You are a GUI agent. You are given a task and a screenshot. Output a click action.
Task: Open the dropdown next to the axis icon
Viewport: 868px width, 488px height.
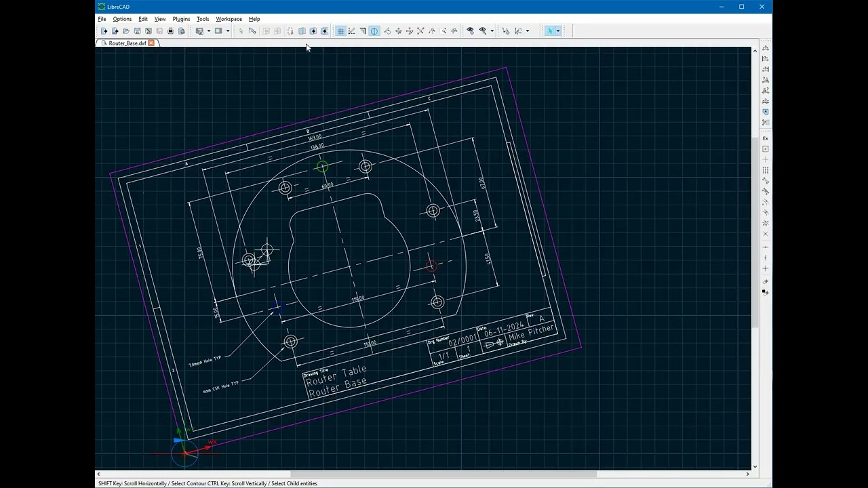click(x=528, y=30)
